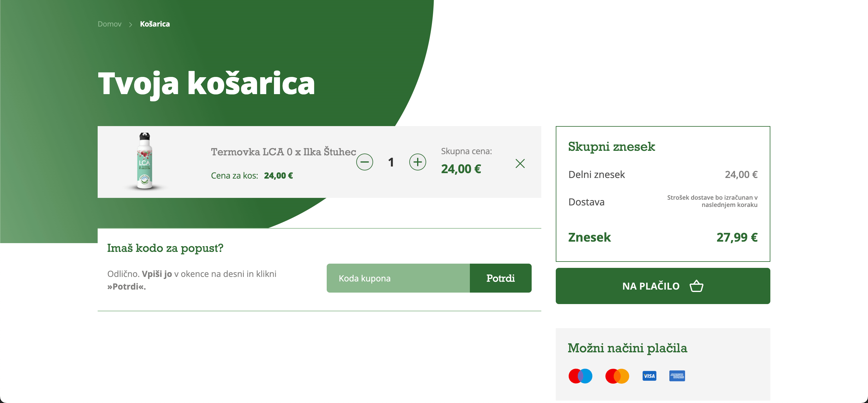The height and width of the screenshot is (403, 868).
Task: Click the Visa payment icon
Action: point(649,376)
